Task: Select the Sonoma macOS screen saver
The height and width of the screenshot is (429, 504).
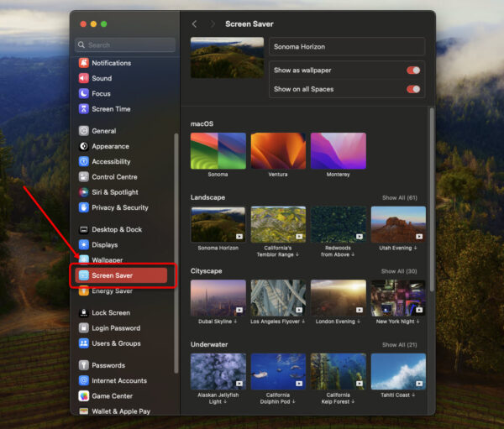Action: 218,151
